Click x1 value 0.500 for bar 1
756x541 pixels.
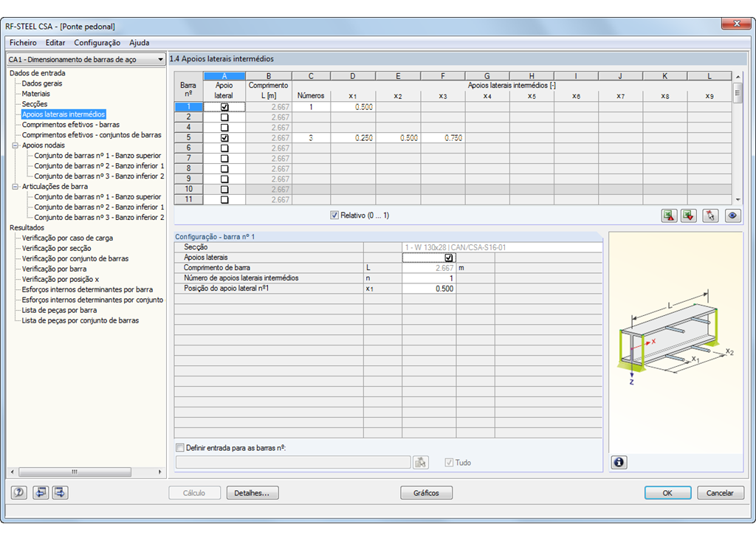coord(353,107)
